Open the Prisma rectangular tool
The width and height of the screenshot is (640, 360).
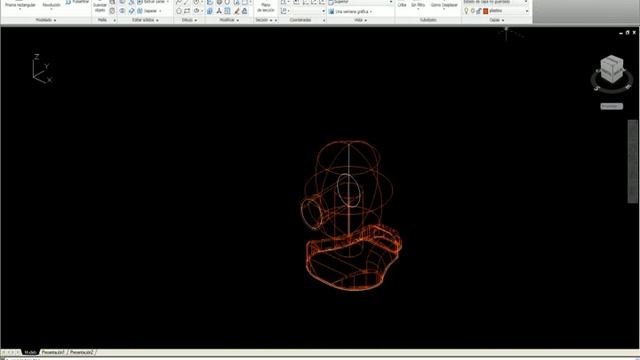coord(20,5)
